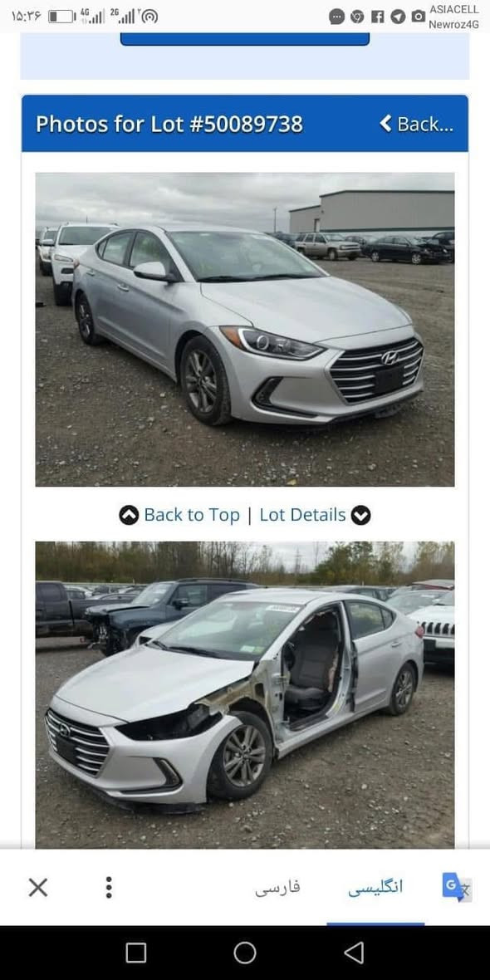Viewport: 490px width, 980px height.
Task: Tap the camera notification icon in status bar
Action: click(418, 17)
